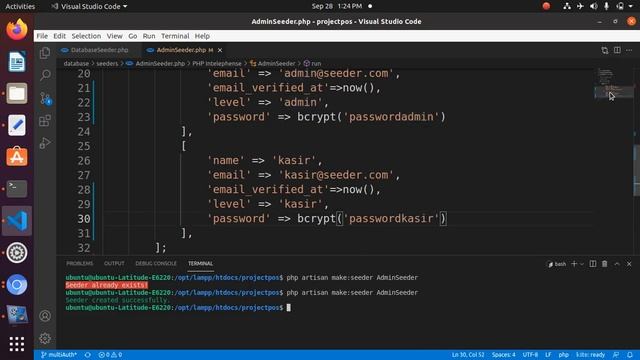Maximize the panel with the chevron up
This screenshot has width=640, height=360.
[617, 264]
